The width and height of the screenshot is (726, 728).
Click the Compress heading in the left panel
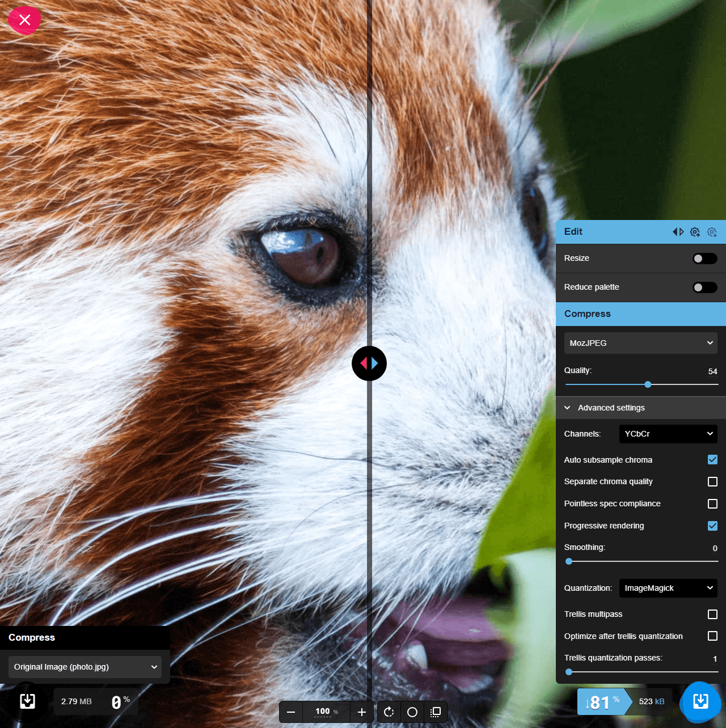click(x=32, y=638)
